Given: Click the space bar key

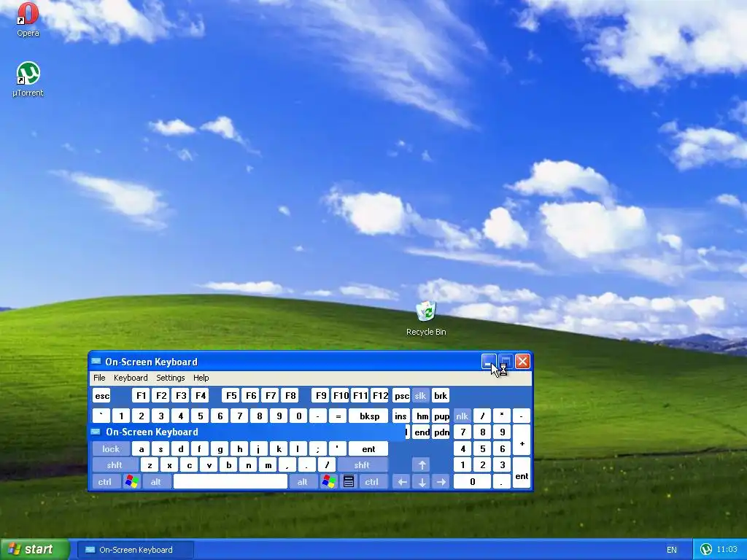Looking at the screenshot, I should (231, 481).
